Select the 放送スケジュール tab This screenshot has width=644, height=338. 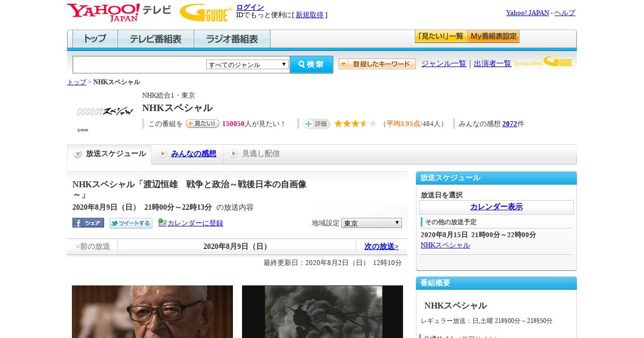pos(109,154)
